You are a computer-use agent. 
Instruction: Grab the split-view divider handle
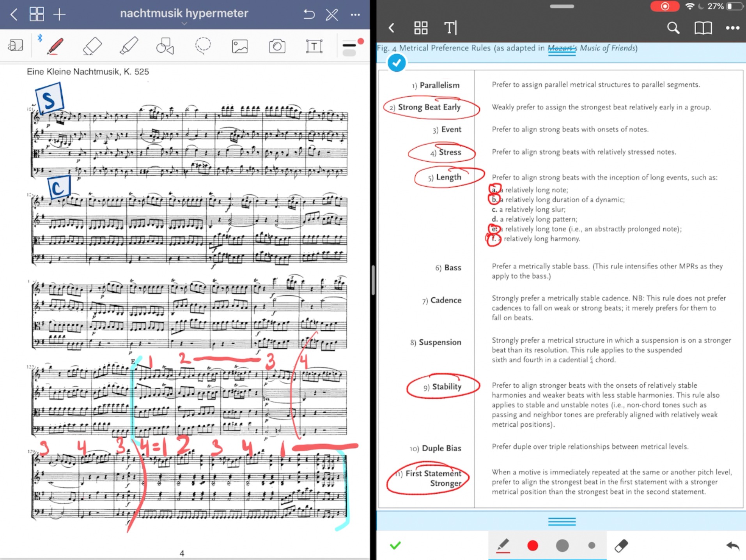[x=373, y=280]
